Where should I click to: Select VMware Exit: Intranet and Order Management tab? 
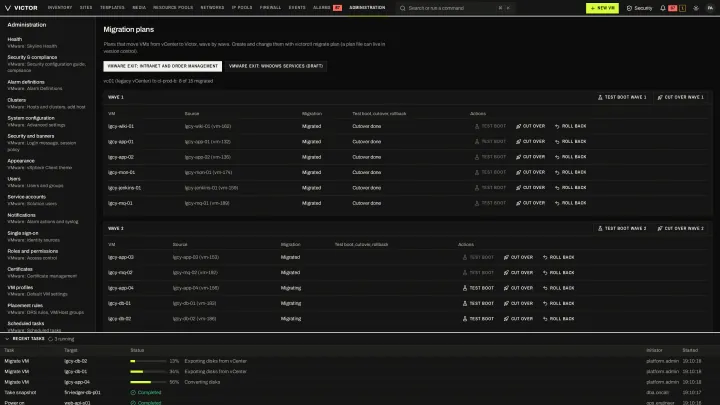tap(163, 66)
